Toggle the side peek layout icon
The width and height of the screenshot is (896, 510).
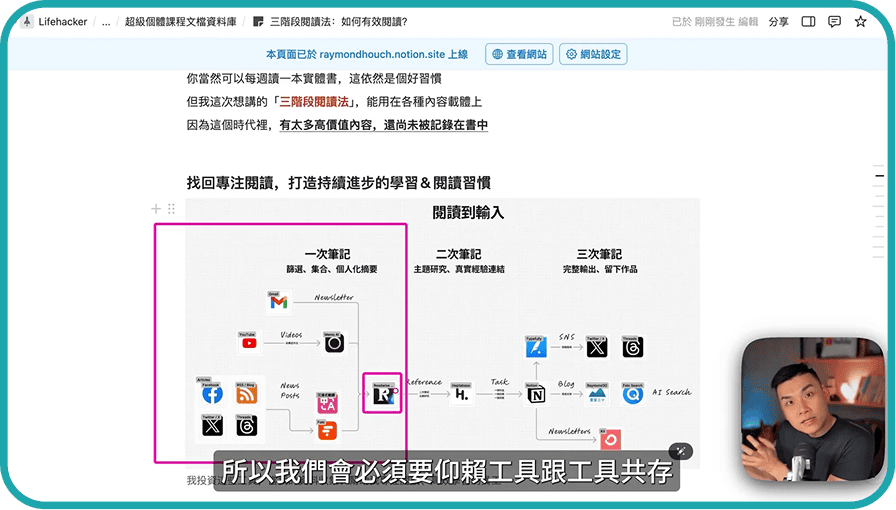coord(808,22)
